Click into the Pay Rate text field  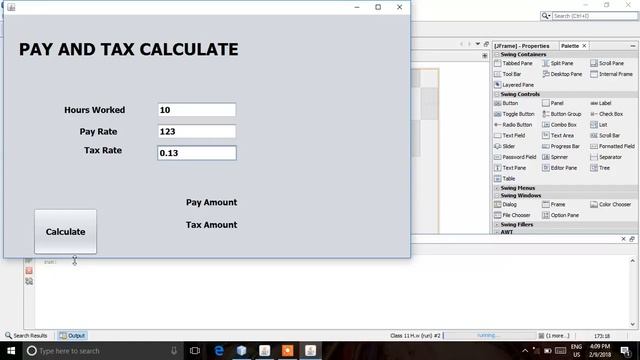click(197, 131)
